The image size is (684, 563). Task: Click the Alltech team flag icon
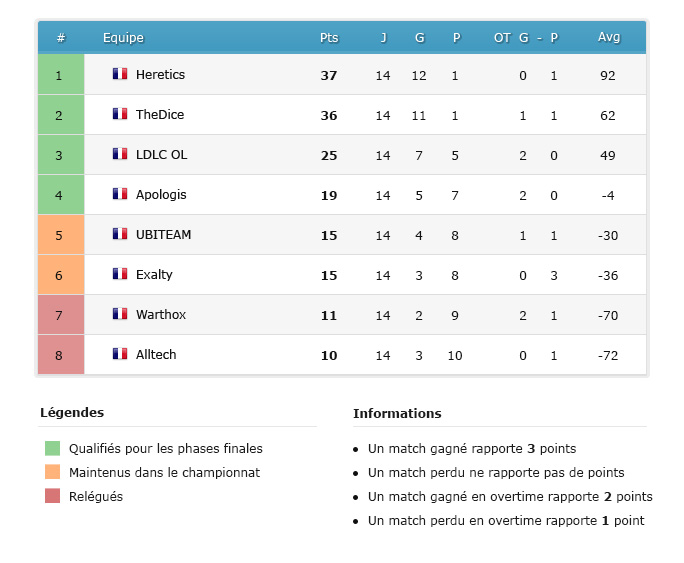click(x=120, y=354)
